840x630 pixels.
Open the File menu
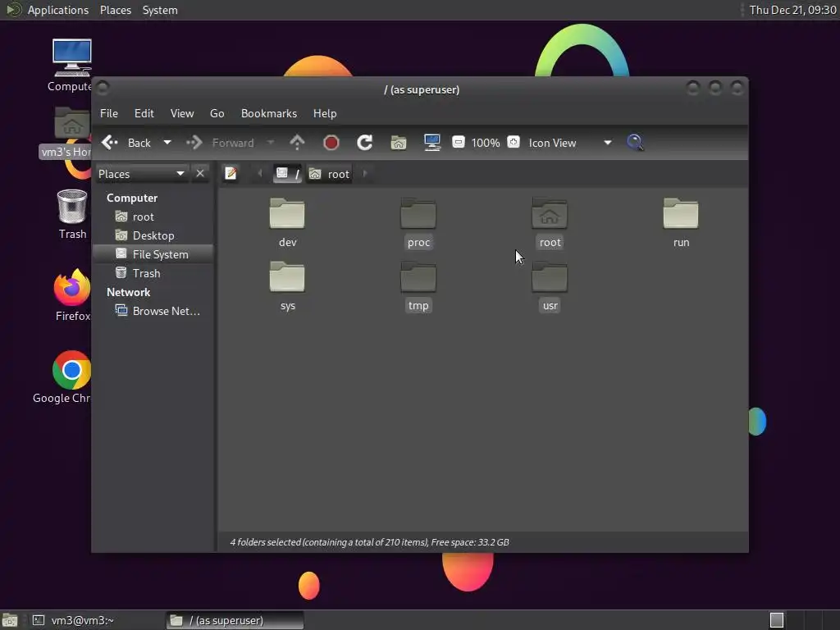click(109, 113)
